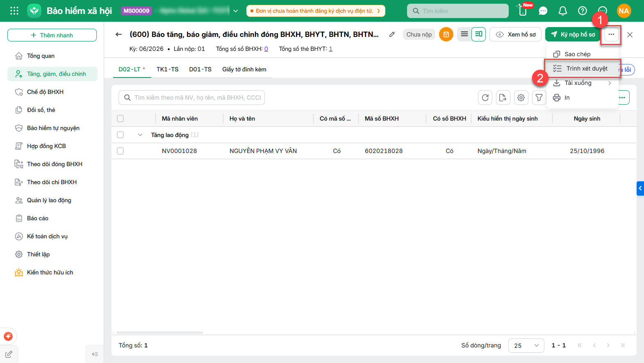Screen dimensions: 644x363
Task: Open the green ellipsis table menu
Action: 623,98
